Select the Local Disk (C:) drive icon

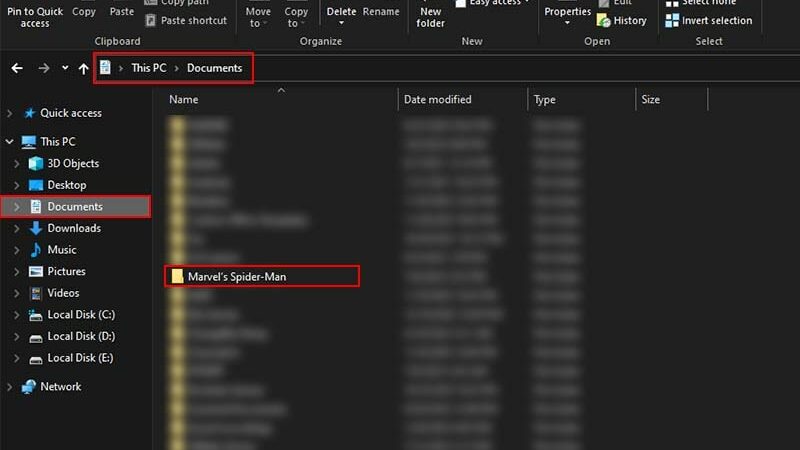coord(36,315)
